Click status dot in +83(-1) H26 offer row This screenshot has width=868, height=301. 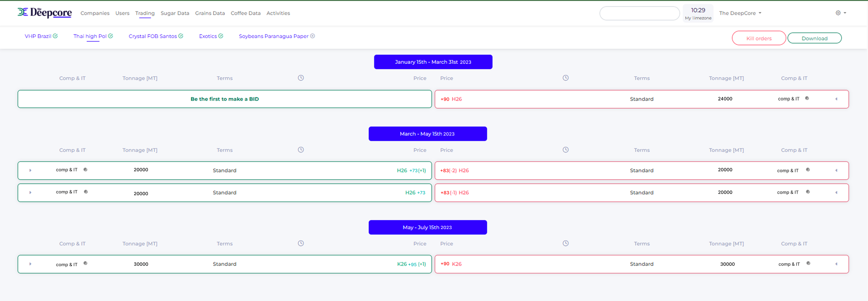[x=808, y=192]
